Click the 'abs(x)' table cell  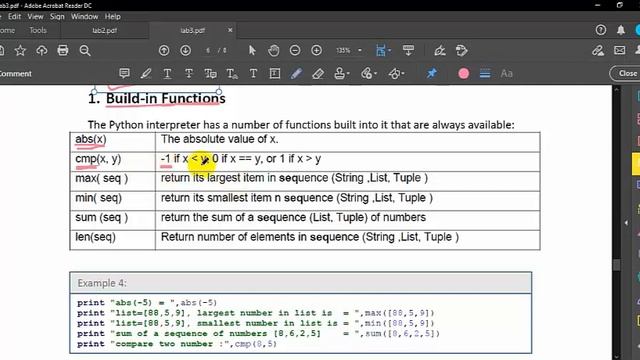click(113, 142)
